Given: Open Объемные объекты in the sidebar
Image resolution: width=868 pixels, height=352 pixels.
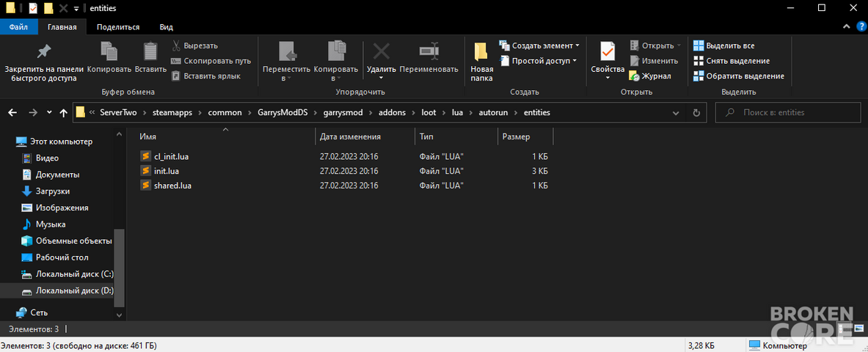Looking at the screenshot, I should (x=67, y=241).
